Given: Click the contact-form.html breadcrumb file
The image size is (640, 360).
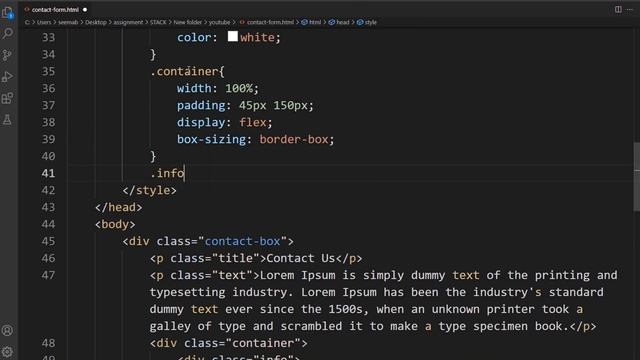Looking at the screenshot, I should (267, 22).
